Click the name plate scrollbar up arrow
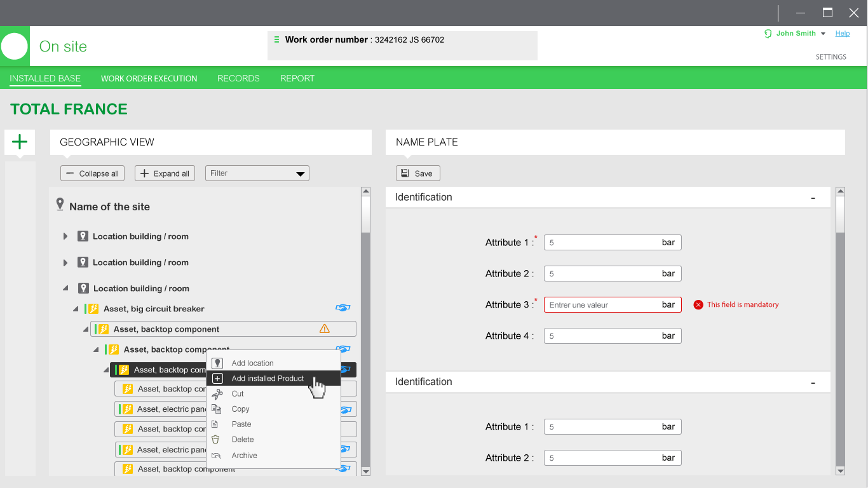 pyautogui.click(x=841, y=191)
